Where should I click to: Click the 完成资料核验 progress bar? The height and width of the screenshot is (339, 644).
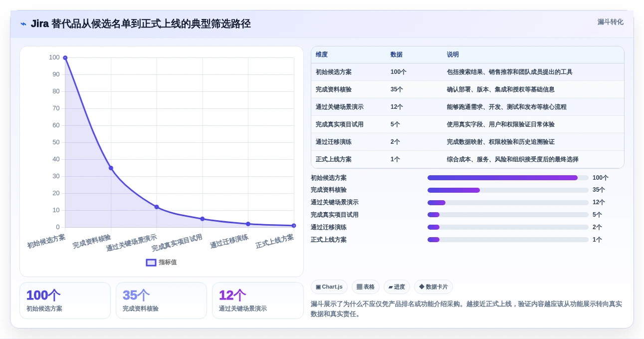coord(508,190)
